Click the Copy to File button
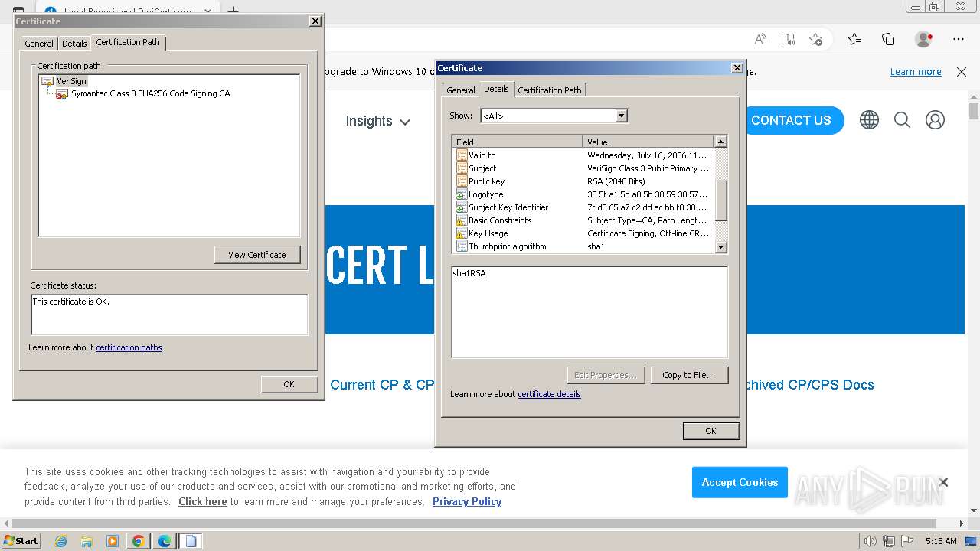 [689, 375]
